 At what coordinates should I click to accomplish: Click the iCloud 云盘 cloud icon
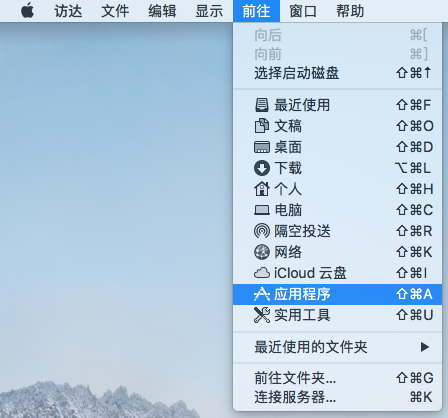262,273
